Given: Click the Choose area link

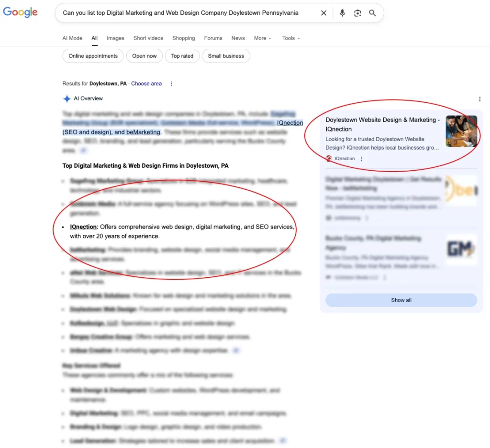Looking at the screenshot, I should coord(146,83).
